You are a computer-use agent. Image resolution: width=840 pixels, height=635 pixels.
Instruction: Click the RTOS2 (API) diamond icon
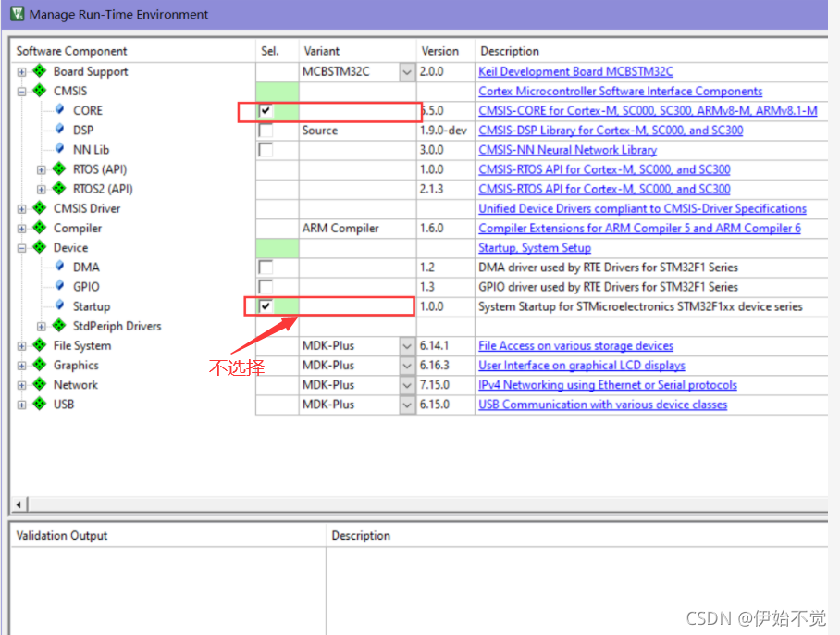coord(59,188)
